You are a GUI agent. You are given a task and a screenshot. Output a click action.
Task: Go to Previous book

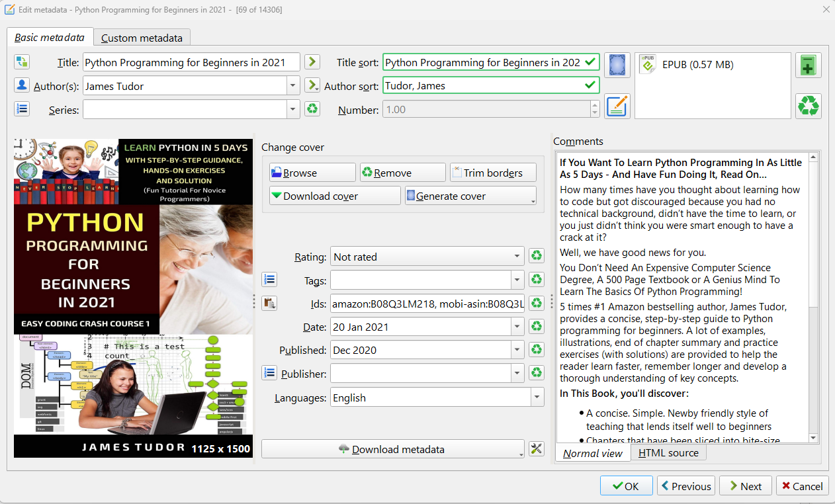click(x=685, y=486)
